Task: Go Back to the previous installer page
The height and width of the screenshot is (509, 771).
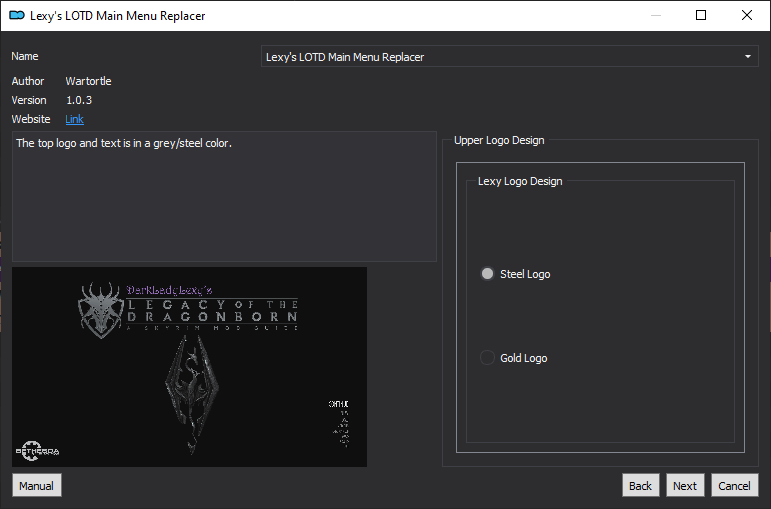Action: (x=640, y=485)
